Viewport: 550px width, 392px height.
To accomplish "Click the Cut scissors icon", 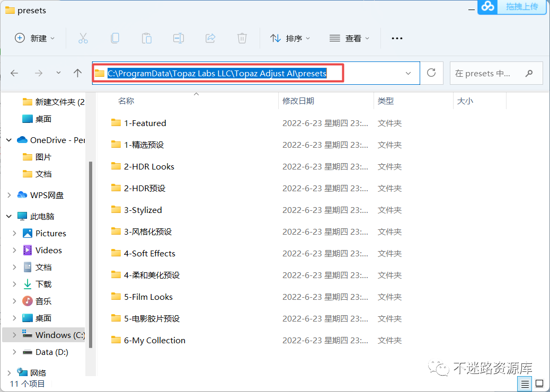I will (83, 38).
